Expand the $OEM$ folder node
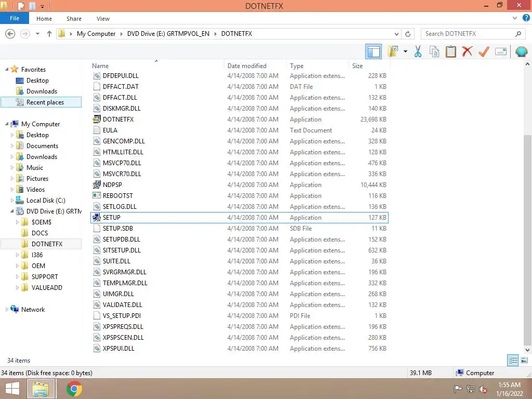532x399 pixels. pyautogui.click(x=17, y=222)
